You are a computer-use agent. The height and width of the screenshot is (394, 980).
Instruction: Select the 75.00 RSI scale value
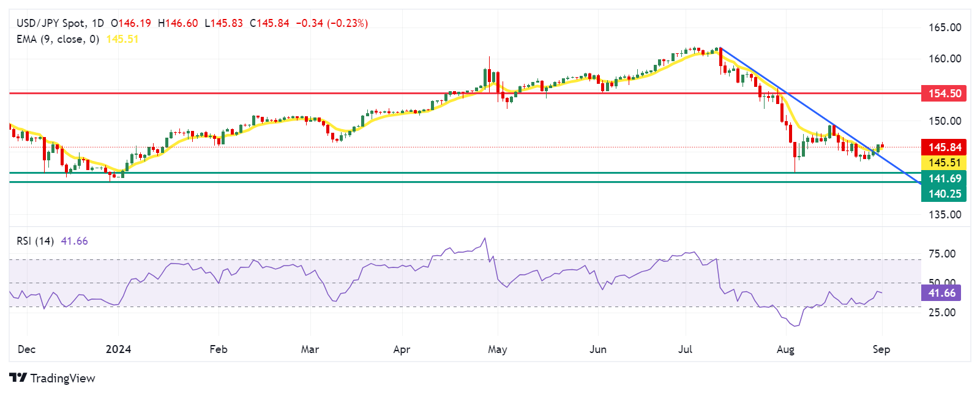coord(941,254)
